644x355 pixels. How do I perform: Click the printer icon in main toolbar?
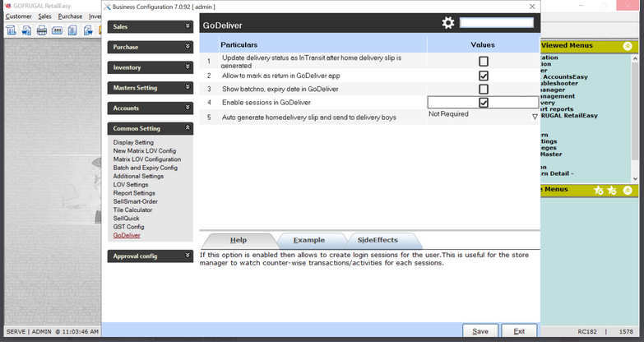point(42,31)
